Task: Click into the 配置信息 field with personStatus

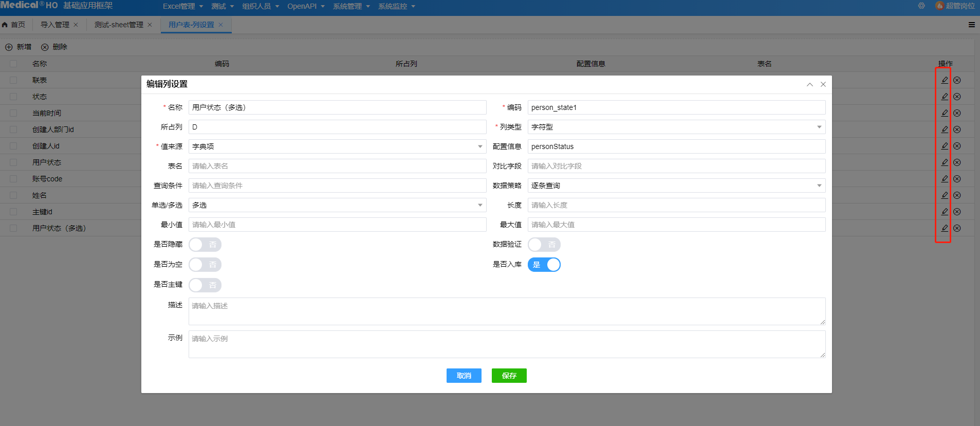Action: tap(677, 146)
